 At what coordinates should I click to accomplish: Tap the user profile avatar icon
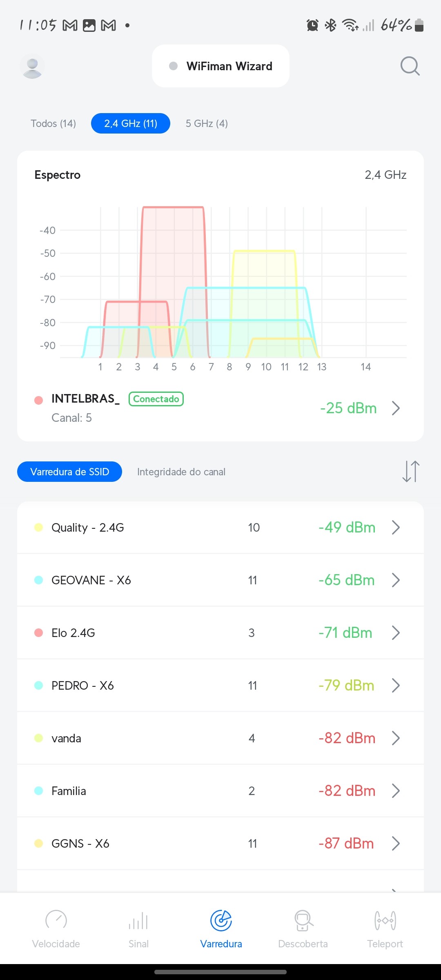click(32, 66)
